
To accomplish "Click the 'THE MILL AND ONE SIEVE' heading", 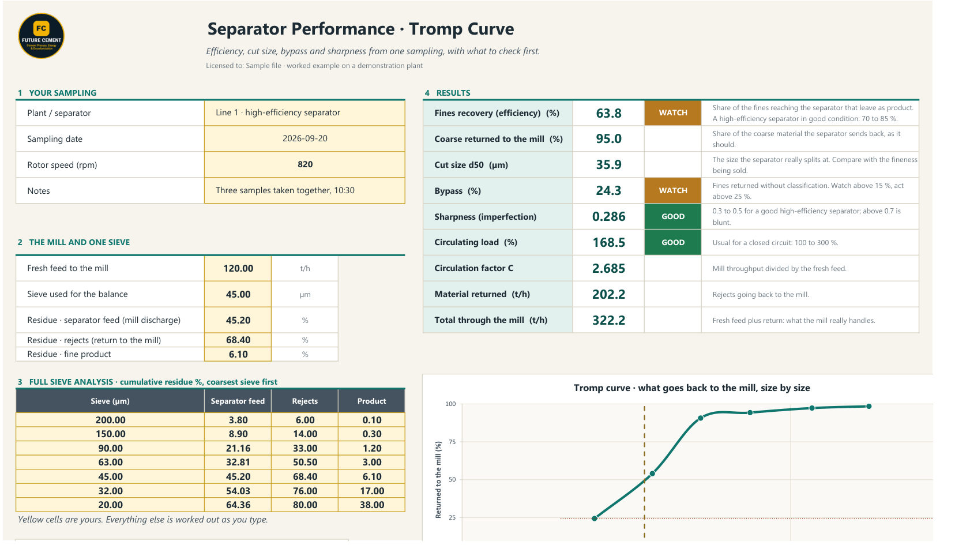I will point(79,242).
